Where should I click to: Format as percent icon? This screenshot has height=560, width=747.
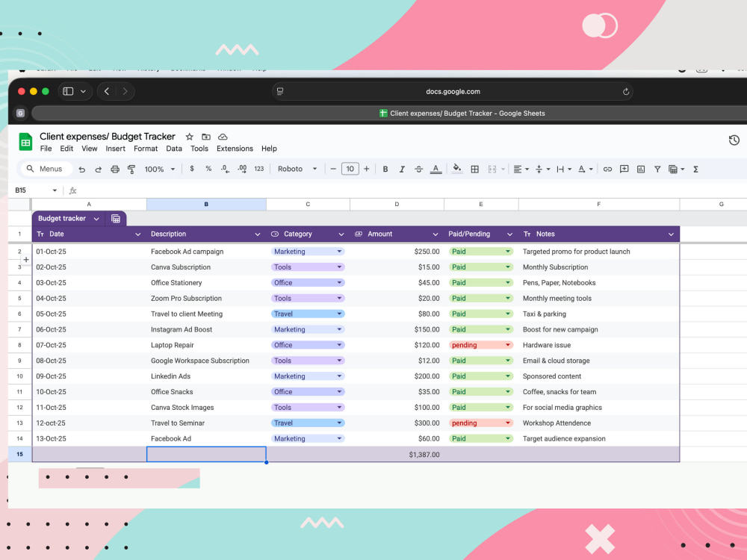(x=208, y=169)
